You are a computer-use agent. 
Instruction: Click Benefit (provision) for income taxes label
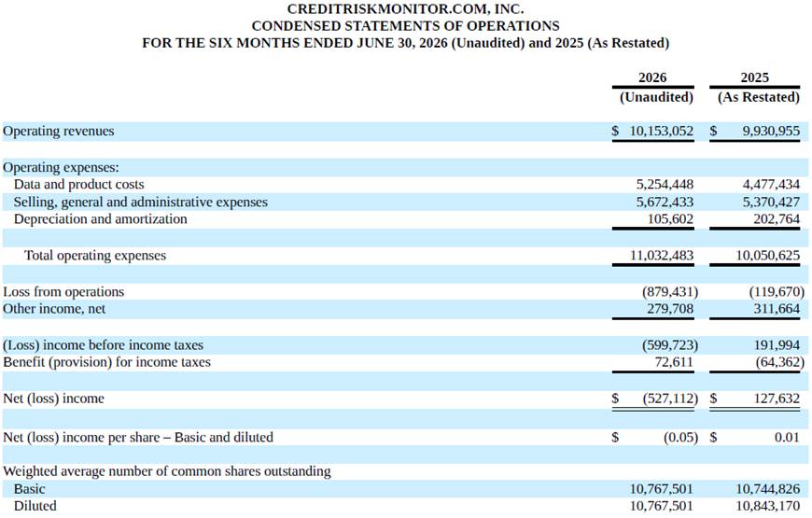[x=106, y=362]
